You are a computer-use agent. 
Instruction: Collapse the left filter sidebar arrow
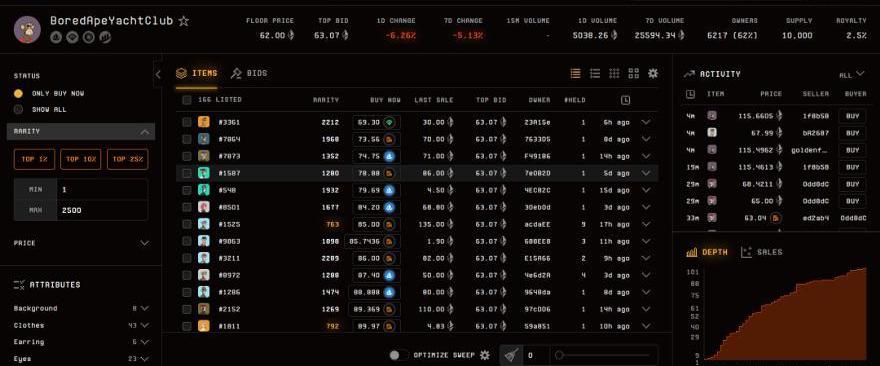[158, 74]
